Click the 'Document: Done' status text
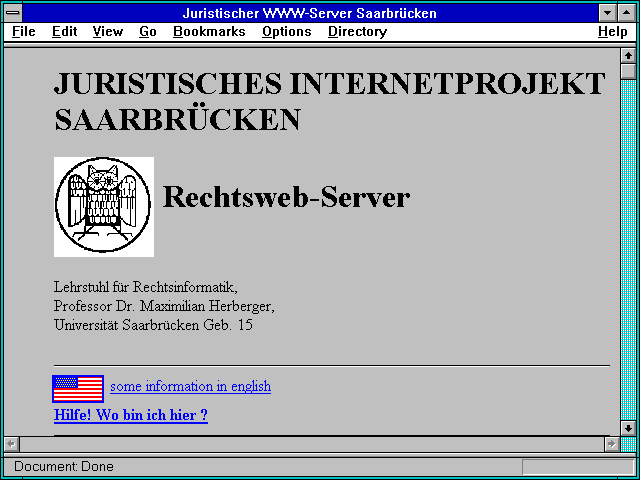The image size is (640, 480). tap(64, 466)
